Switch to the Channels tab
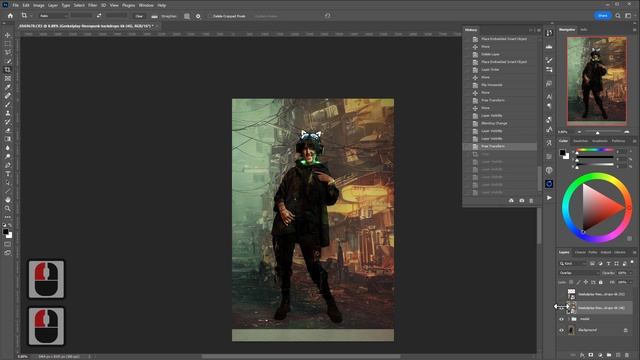 pyautogui.click(x=580, y=252)
